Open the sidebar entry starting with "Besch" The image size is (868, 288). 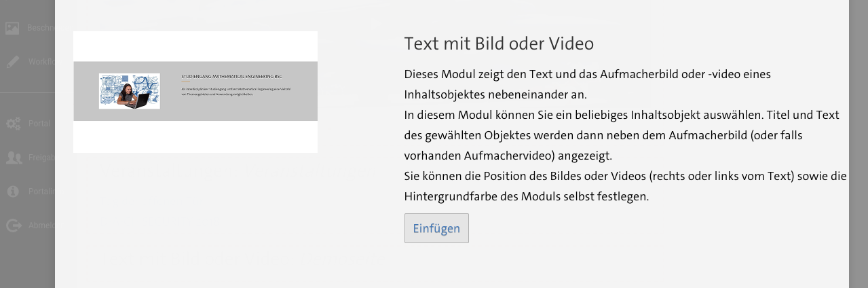tap(40, 29)
